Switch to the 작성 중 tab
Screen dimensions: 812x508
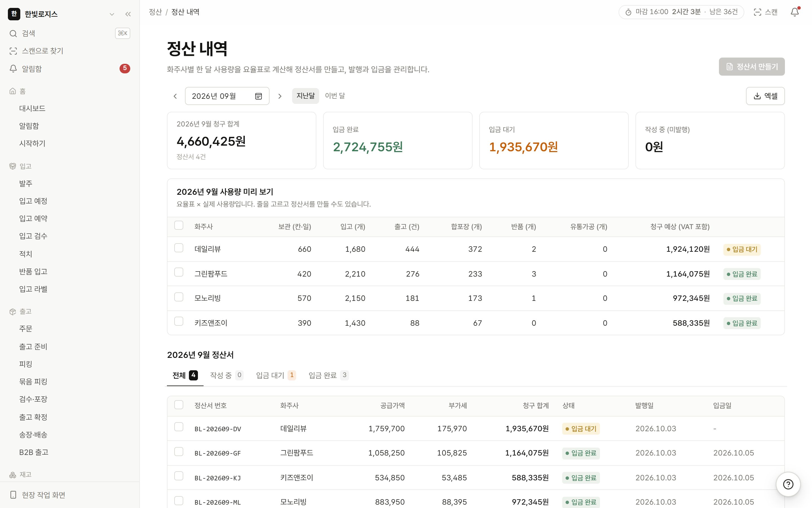click(x=226, y=375)
